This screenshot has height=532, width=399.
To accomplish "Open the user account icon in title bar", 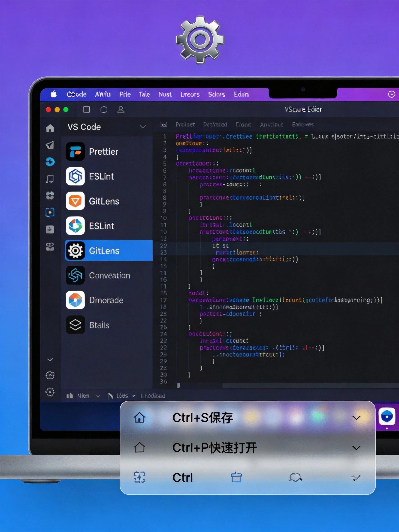I will click(121, 110).
